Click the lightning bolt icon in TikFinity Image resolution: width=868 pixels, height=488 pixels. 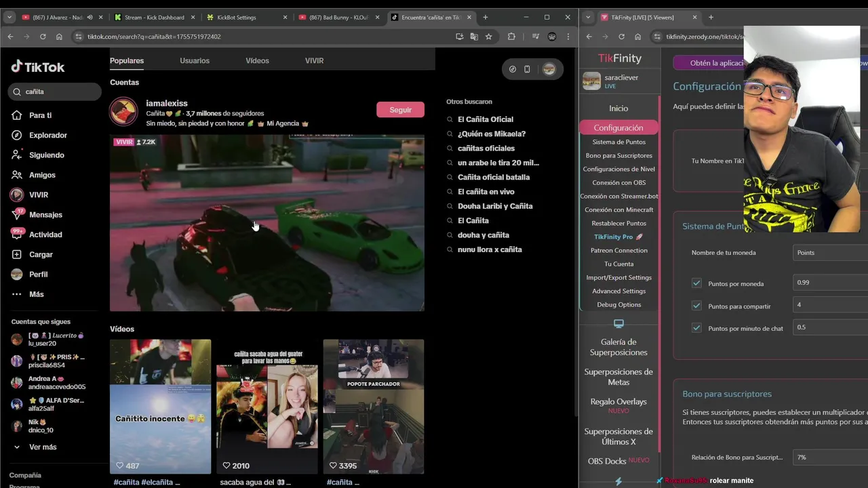tap(618, 481)
